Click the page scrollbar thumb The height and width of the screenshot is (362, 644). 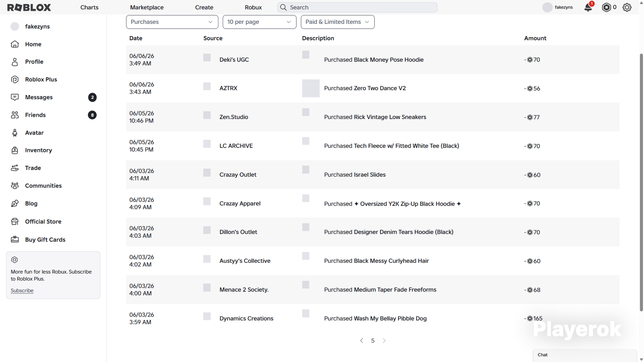(641, 182)
